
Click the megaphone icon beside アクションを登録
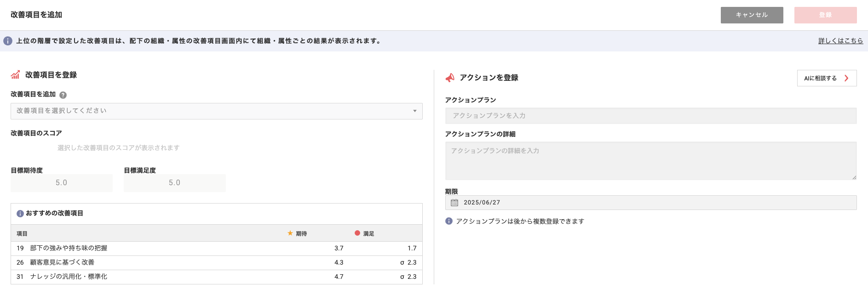450,78
